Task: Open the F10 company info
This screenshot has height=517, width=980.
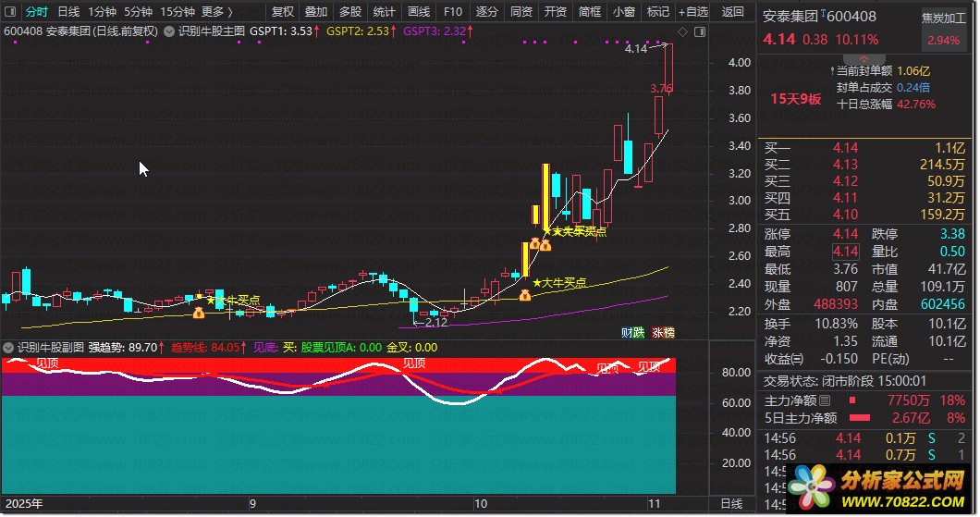Action: coord(452,11)
